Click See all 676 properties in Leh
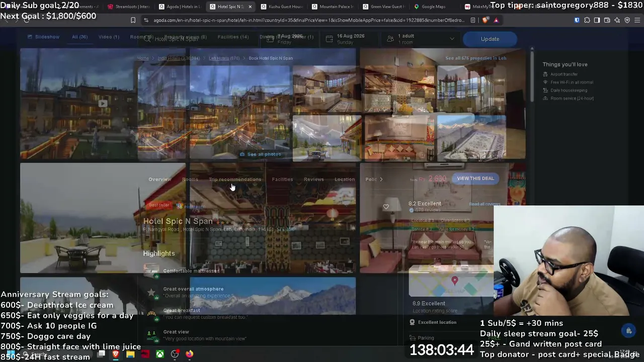This screenshot has width=644, height=362. [475, 58]
